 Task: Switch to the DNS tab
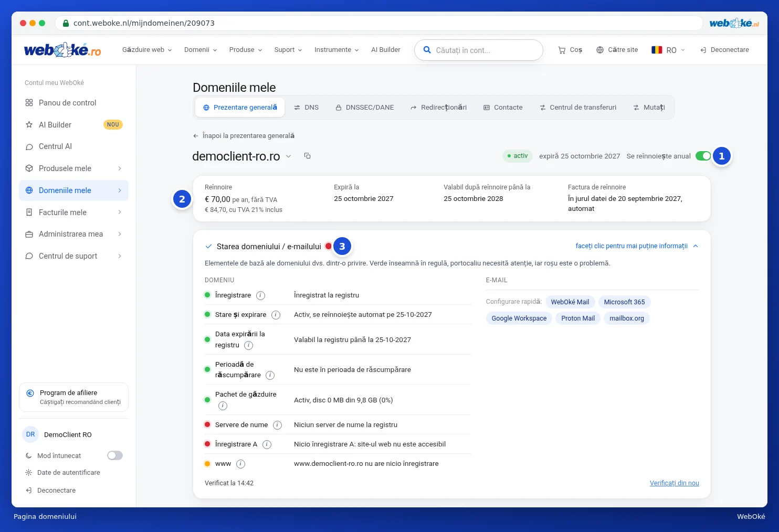click(306, 108)
